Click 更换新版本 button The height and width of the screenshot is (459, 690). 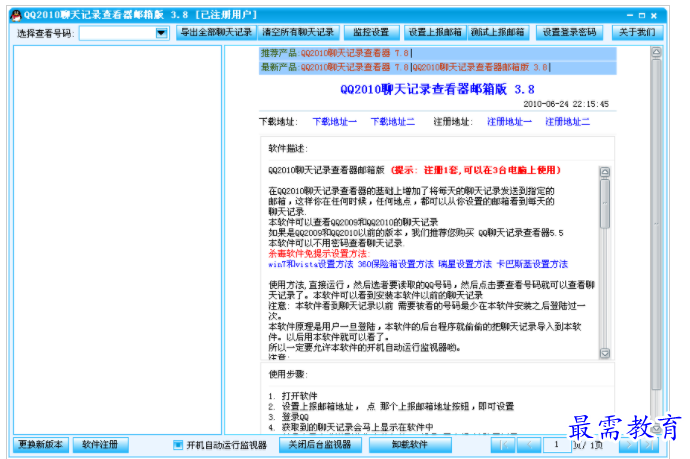click(x=40, y=444)
